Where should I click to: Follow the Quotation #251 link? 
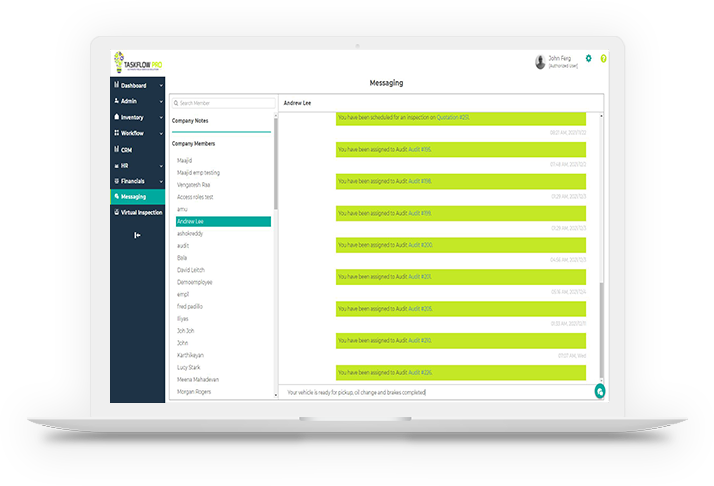pos(452,118)
